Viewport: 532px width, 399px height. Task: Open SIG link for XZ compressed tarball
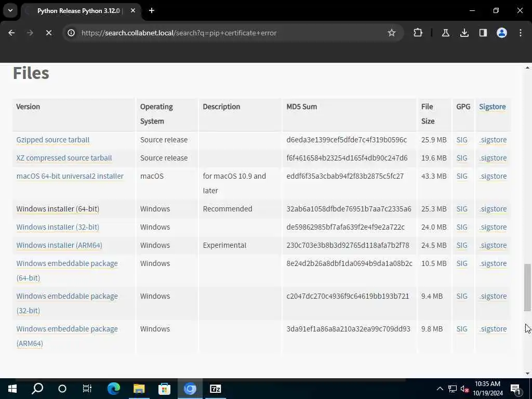click(x=462, y=158)
